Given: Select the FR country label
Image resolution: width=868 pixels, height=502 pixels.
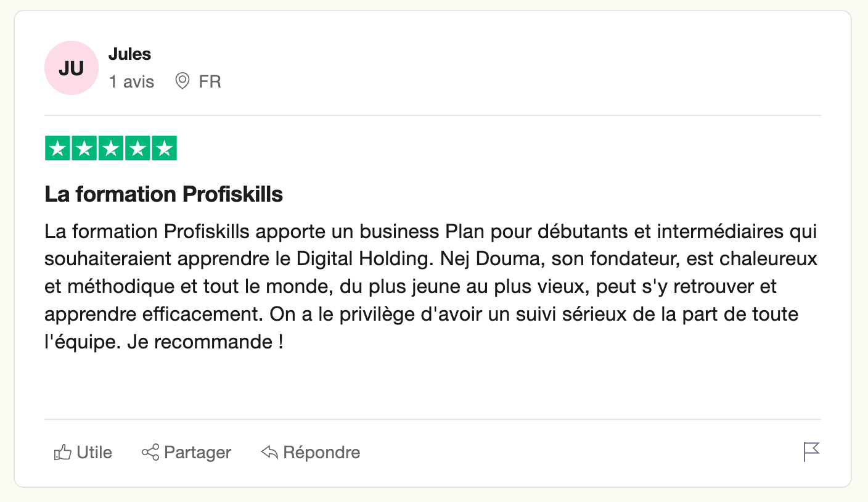Looking at the screenshot, I should [x=210, y=81].
